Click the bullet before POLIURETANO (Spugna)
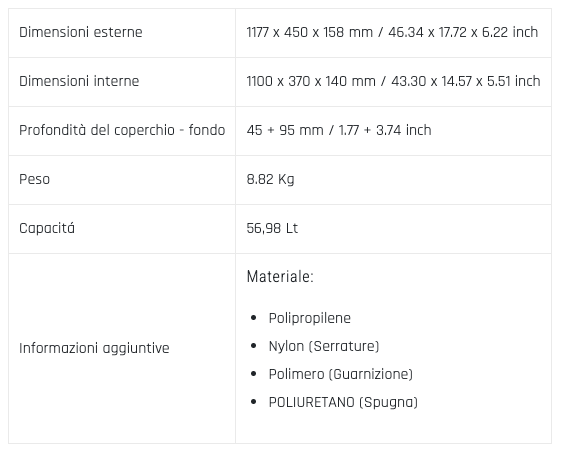The width and height of the screenshot is (564, 452). [254, 402]
